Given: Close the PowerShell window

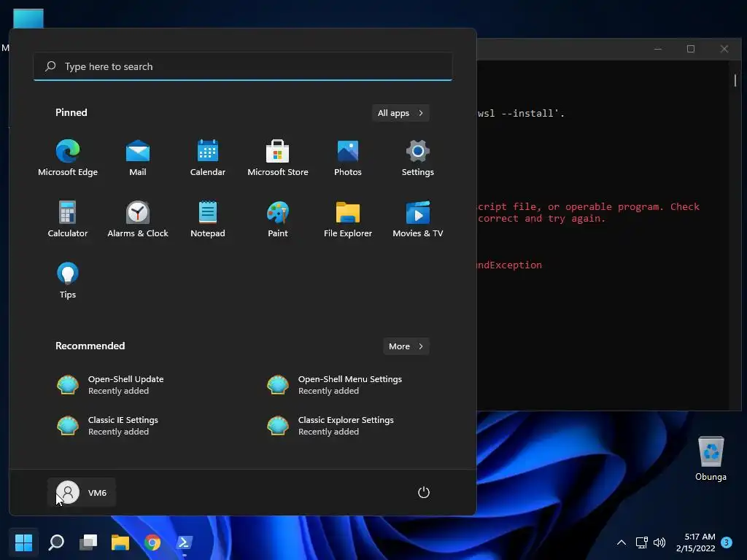Looking at the screenshot, I should [x=724, y=49].
